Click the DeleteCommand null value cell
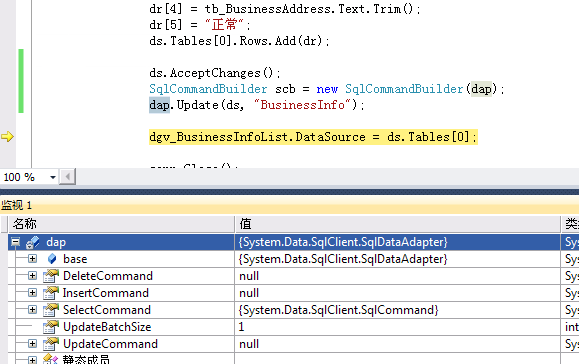Viewport: 579px width, 364px height. coord(397,276)
